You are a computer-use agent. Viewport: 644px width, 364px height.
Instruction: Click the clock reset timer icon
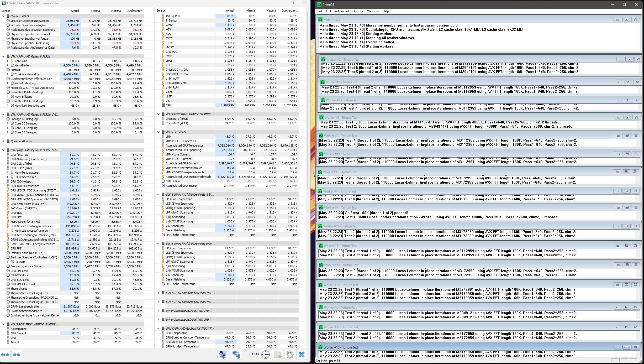pos(265,355)
